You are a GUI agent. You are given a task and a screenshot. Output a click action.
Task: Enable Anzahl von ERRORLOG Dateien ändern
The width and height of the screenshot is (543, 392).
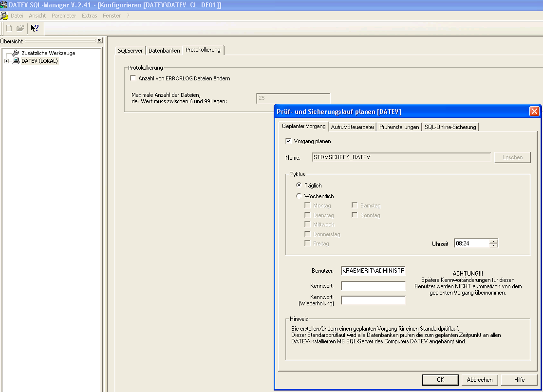(x=133, y=78)
